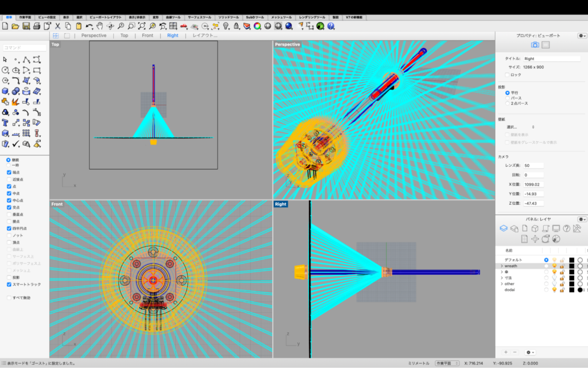Click the レンズ長 input field

[x=534, y=166]
